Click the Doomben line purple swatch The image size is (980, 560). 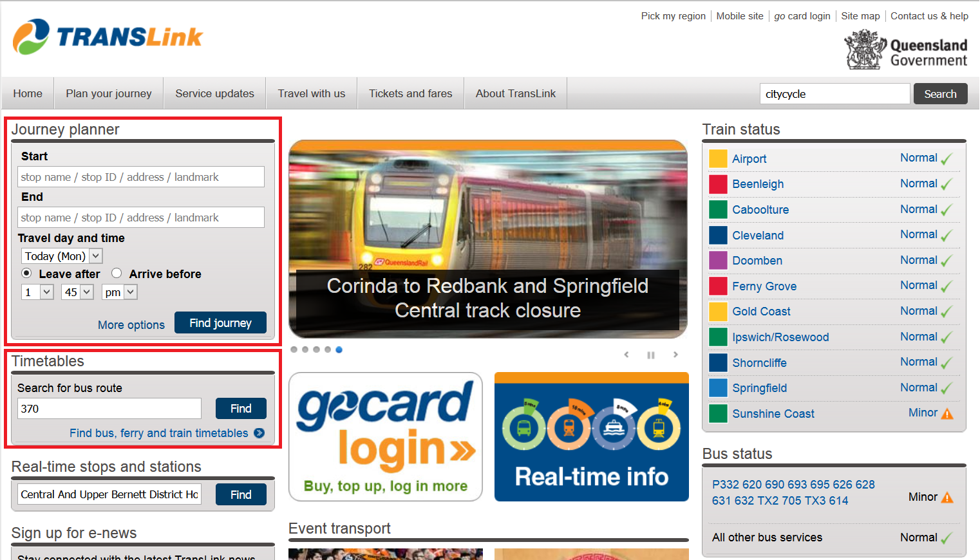coord(718,260)
